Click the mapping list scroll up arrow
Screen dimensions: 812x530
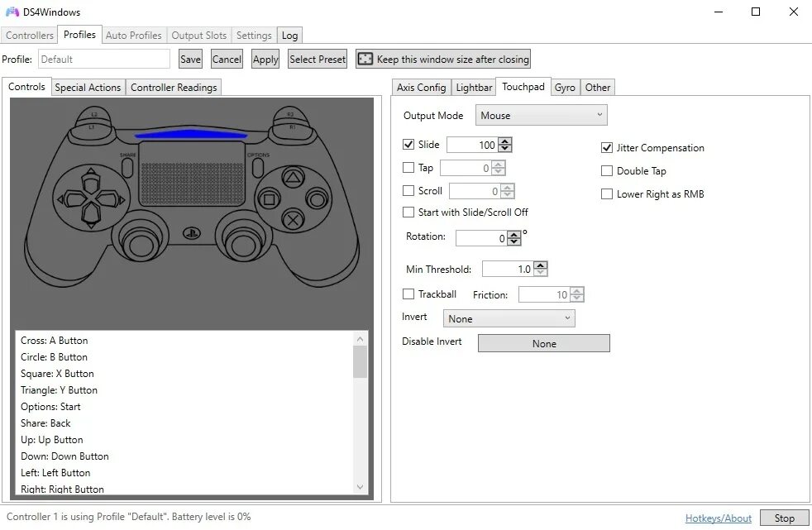[361, 339]
